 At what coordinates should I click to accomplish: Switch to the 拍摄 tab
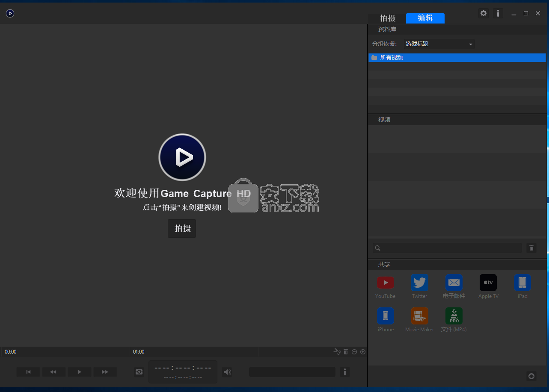(x=388, y=18)
